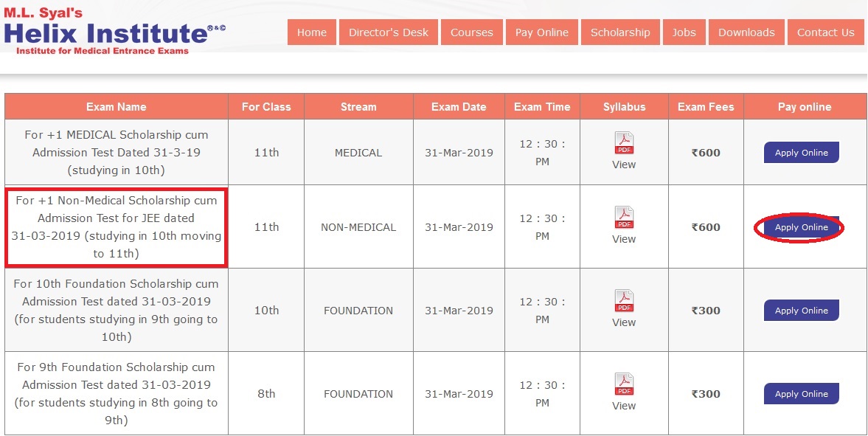Open the Downloads menu item

tap(746, 32)
